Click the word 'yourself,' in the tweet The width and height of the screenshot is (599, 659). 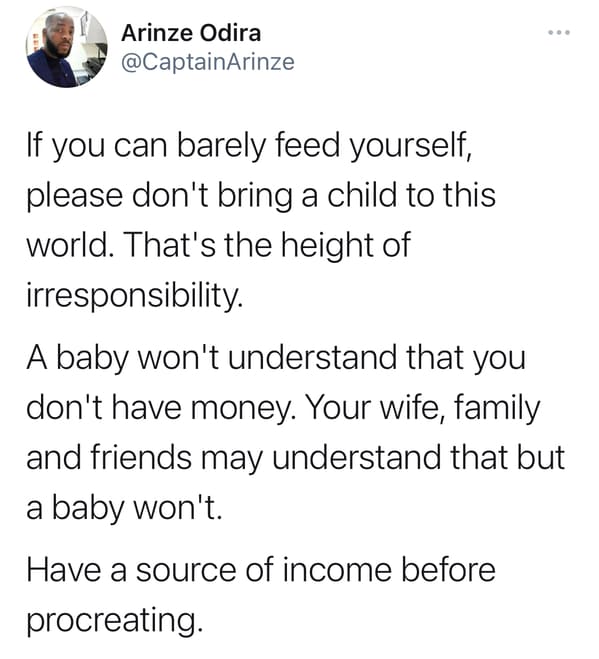pyautogui.click(x=412, y=146)
